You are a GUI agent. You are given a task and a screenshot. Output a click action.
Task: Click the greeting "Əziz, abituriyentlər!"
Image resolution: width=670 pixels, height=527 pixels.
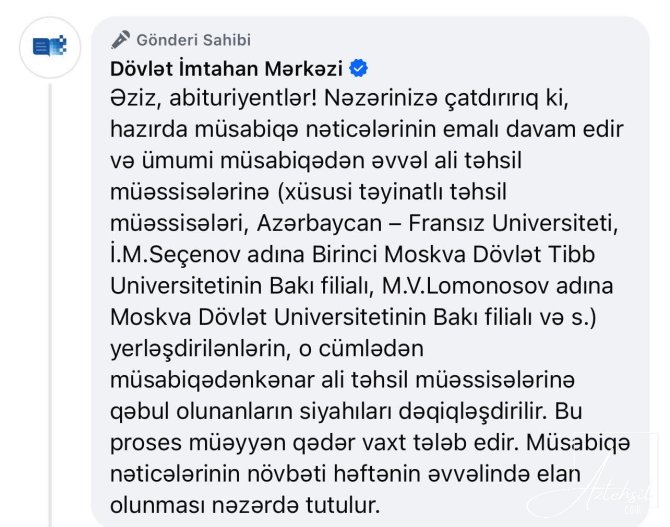(x=214, y=98)
